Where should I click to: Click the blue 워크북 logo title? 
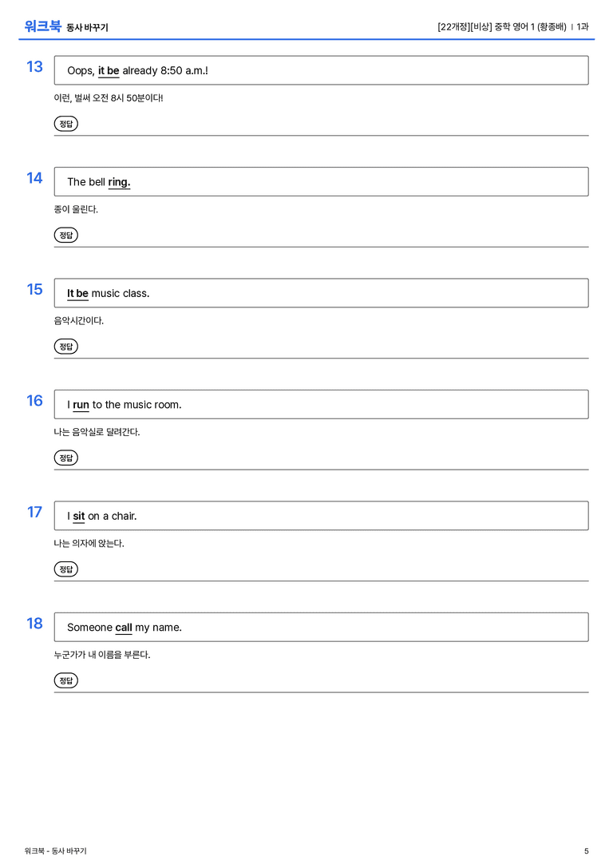click(42, 26)
